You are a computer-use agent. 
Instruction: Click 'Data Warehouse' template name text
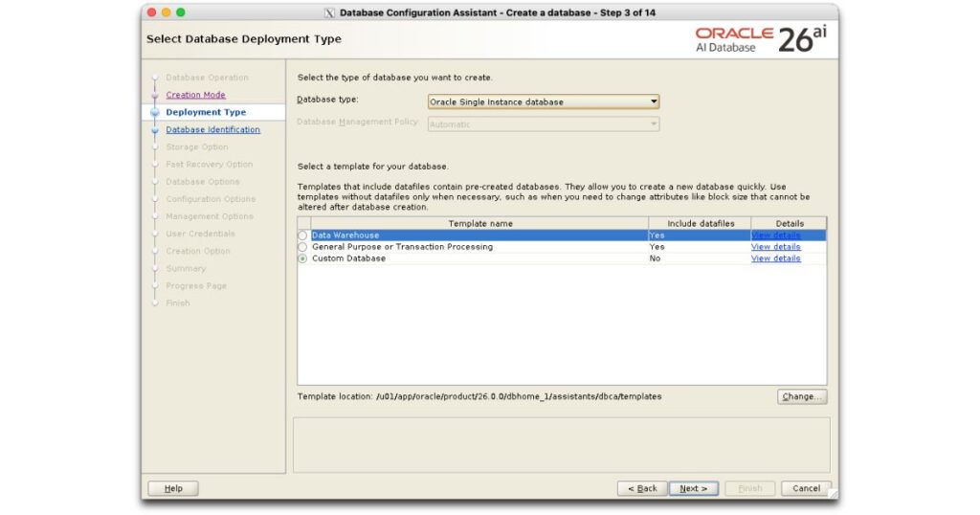(x=345, y=235)
